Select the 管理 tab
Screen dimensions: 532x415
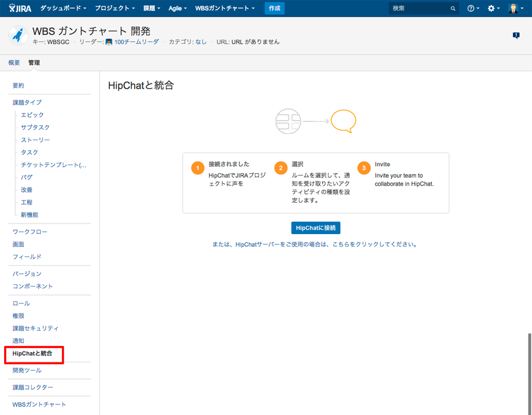tap(34, 63)
